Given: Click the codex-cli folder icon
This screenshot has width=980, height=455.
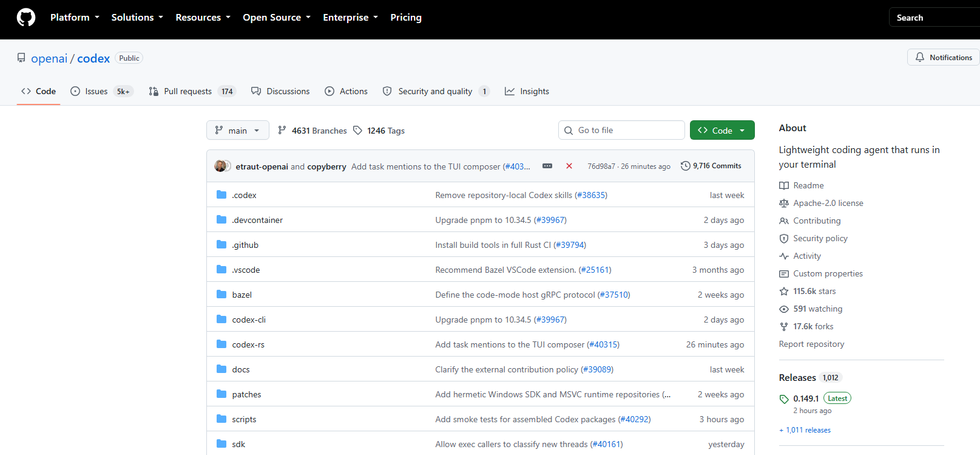Looking at the screenshot, I should tap(221, 320).
